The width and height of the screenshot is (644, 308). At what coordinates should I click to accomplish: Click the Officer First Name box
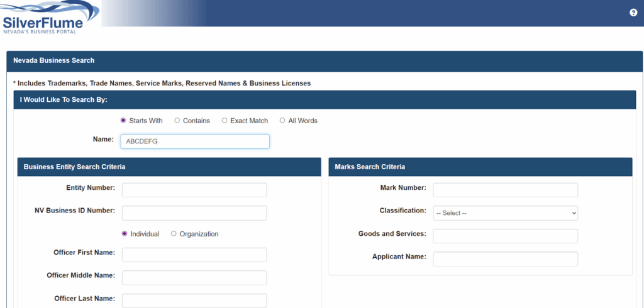[x=194, y=255]
